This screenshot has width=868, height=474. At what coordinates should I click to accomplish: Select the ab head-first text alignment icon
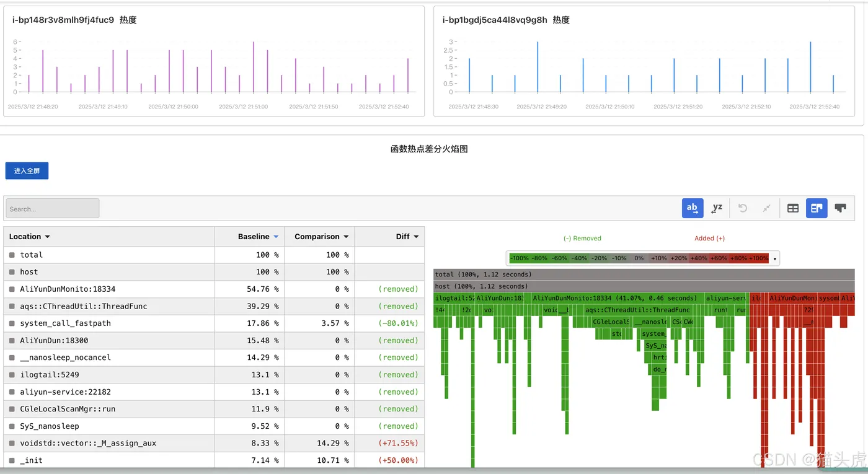click(x=693, y=208)
